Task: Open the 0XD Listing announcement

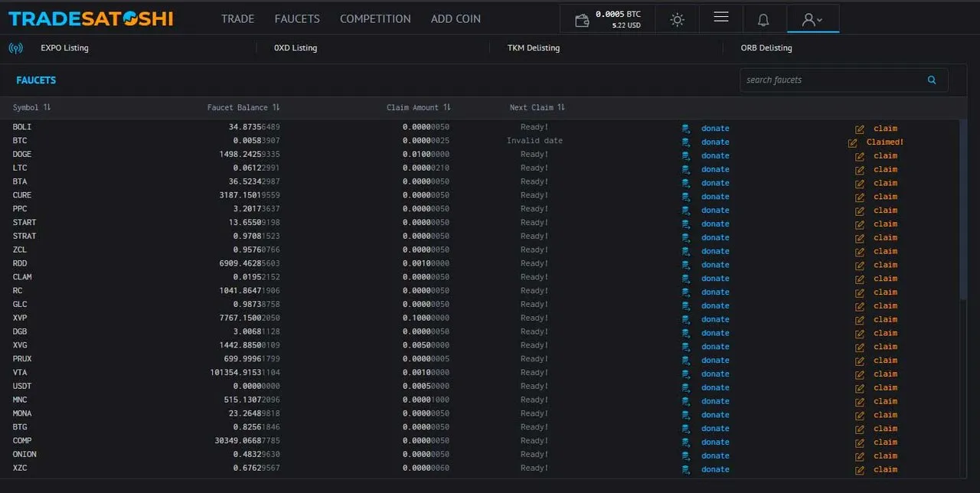Action: coord(296,48)
